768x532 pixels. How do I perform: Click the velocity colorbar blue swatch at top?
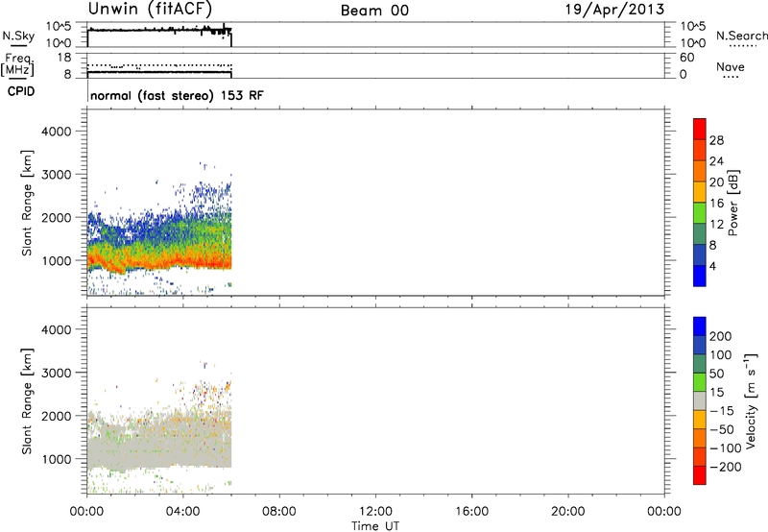[700, 326]
